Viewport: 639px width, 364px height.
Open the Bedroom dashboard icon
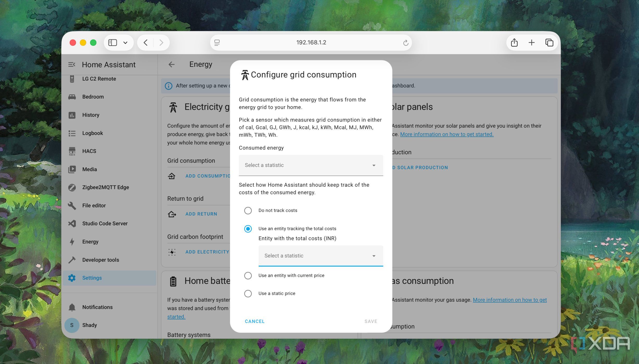point(72,97)
